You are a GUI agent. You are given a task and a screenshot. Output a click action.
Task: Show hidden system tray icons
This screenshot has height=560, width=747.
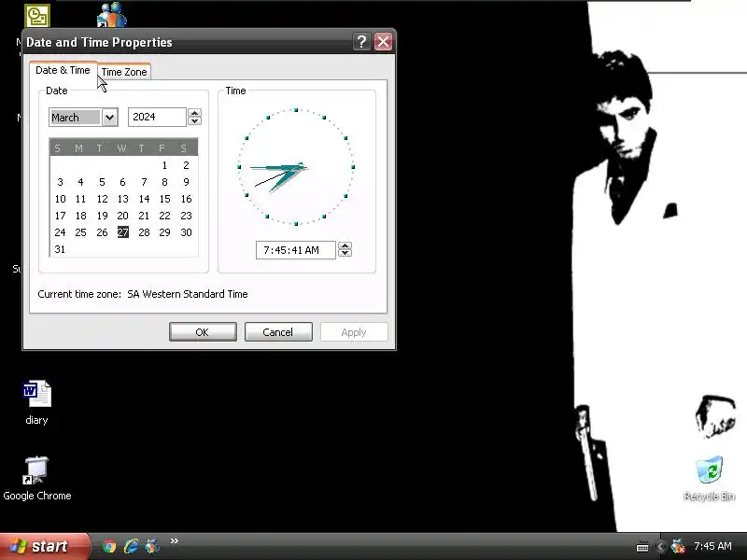660,547
